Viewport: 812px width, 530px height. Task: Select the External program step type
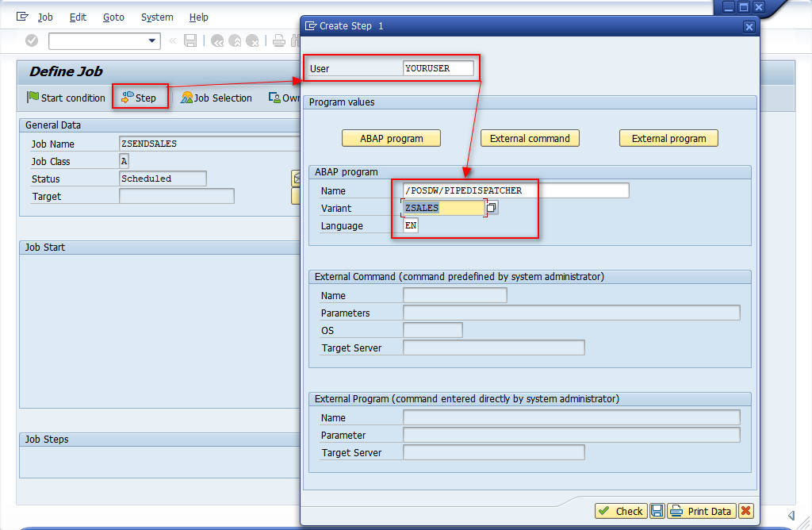click(668, 137)
